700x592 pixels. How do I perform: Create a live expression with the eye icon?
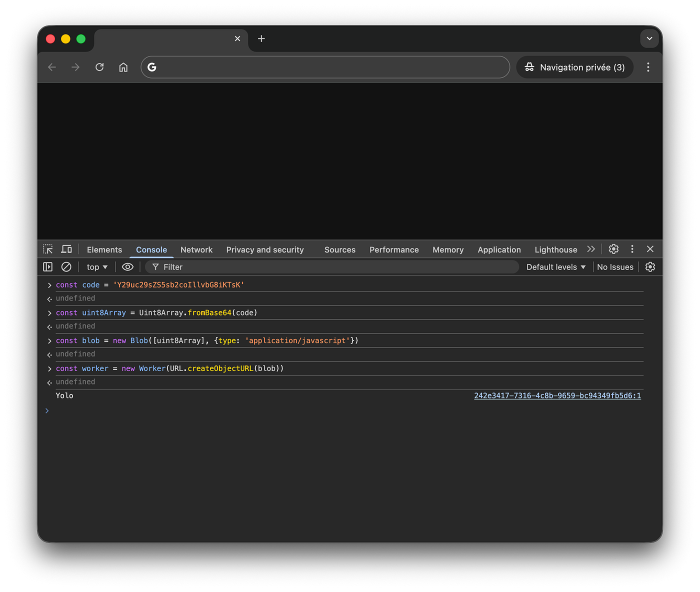click(x=127, y=266)
